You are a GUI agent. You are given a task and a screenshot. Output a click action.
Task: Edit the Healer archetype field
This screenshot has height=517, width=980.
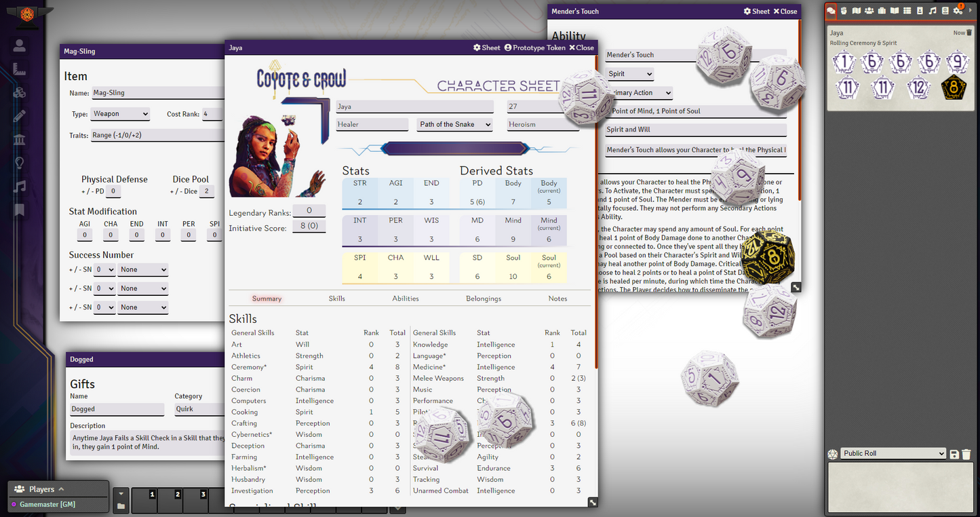pos(372,124)
